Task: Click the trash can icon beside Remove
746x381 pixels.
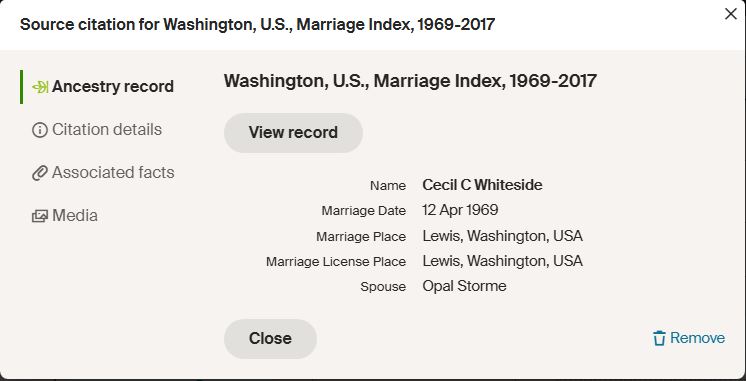Action: (659, 338)
